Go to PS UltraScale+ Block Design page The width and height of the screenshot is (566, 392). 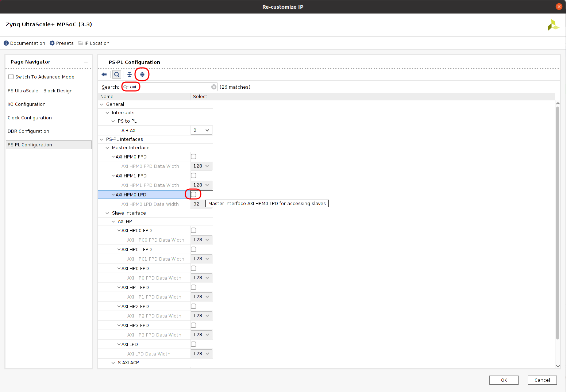[x=40, y=91]
